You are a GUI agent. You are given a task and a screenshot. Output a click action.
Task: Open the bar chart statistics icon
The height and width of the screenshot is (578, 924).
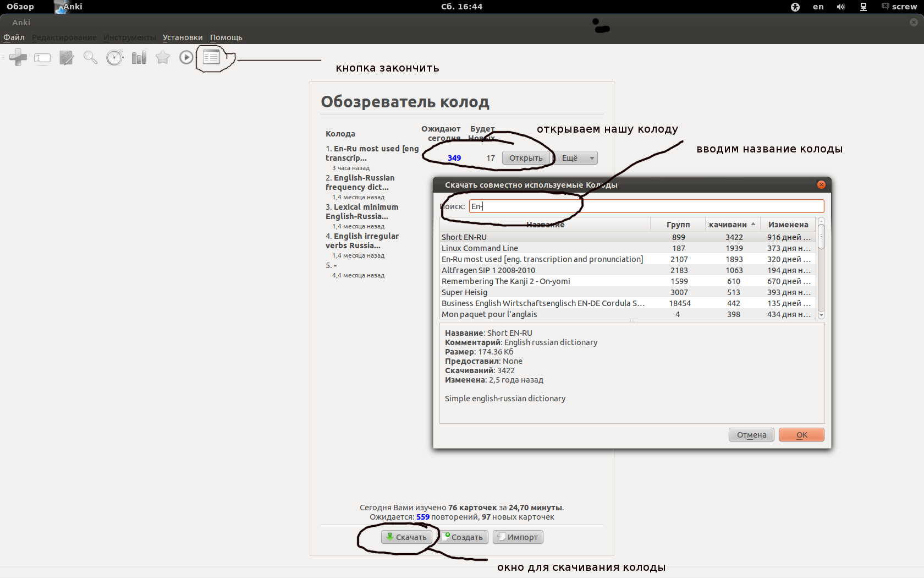[139, 57]
